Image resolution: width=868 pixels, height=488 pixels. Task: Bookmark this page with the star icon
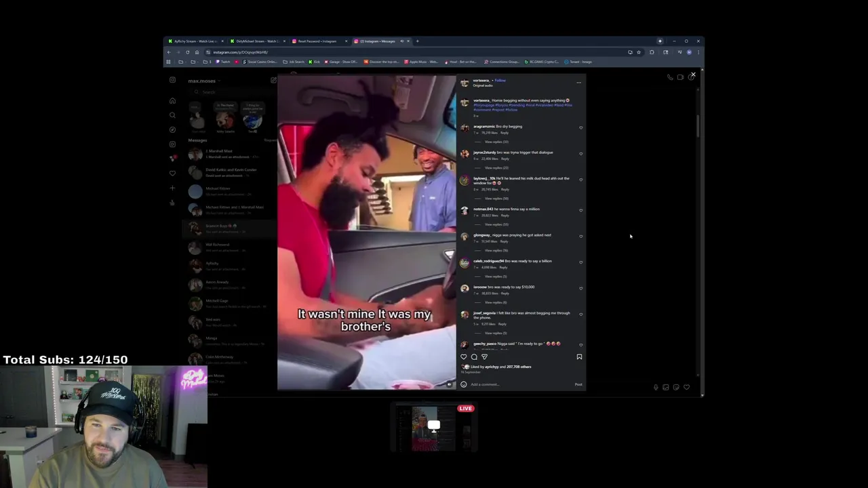point(638,52)
